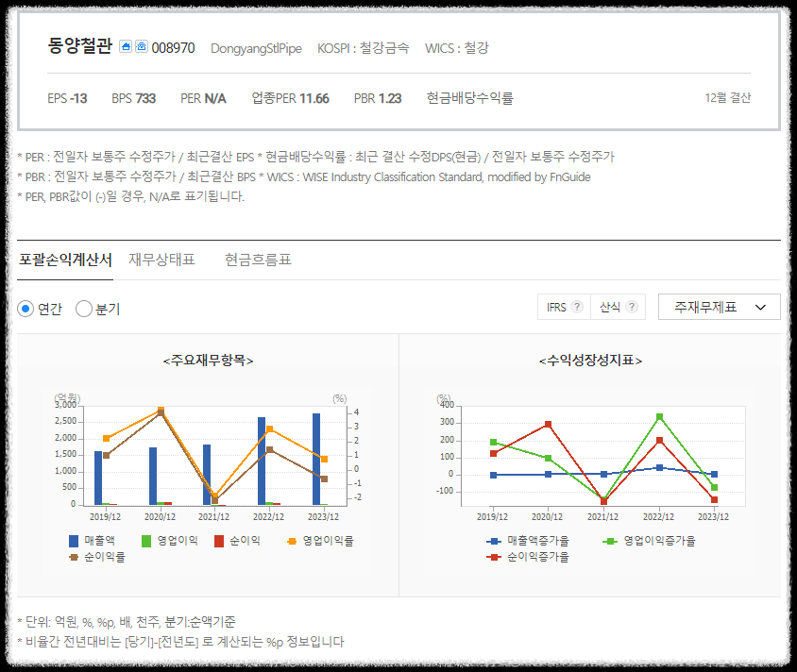Click the PBR 1.23 value
Screen dimensions: 797x672
tap(378, 98)
